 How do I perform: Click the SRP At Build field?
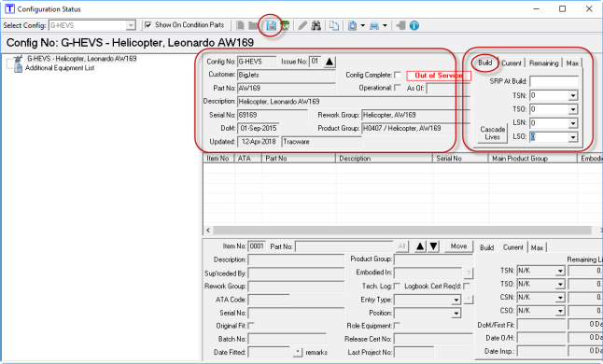554,81
